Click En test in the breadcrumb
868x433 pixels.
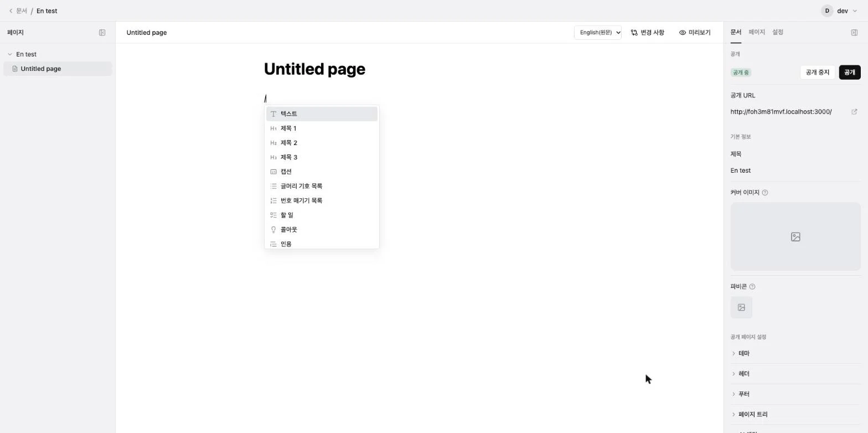point(47,11)
